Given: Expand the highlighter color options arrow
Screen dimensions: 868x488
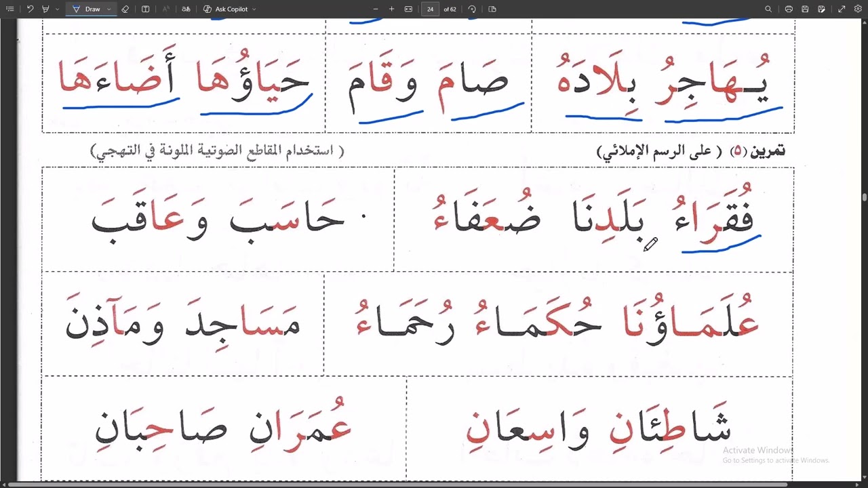Looking at the screenshot, I should 57,9.
